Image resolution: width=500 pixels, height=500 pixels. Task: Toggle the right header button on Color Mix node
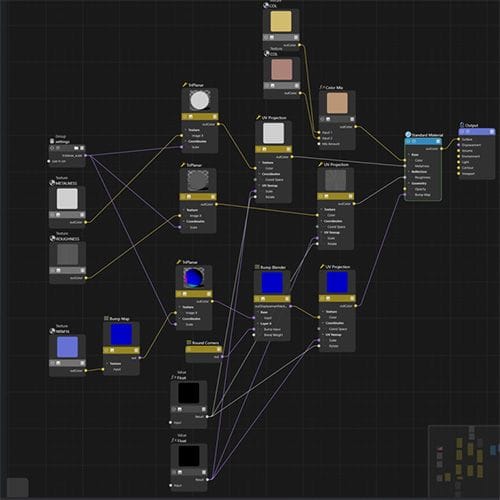click(x=352, y=119)
